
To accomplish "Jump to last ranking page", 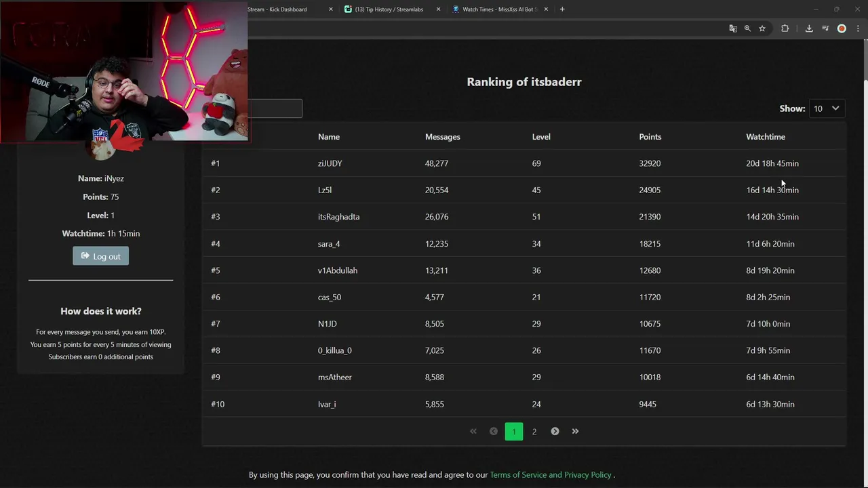I will coord(575,431).
